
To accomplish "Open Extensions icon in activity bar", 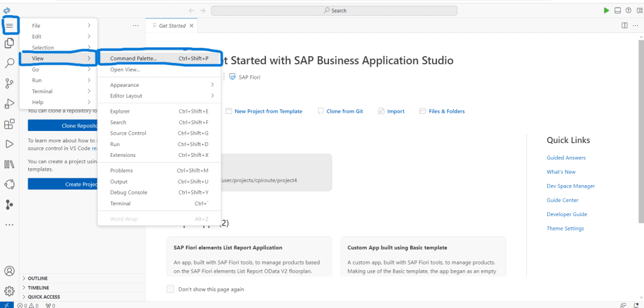I will coord(9,124).
